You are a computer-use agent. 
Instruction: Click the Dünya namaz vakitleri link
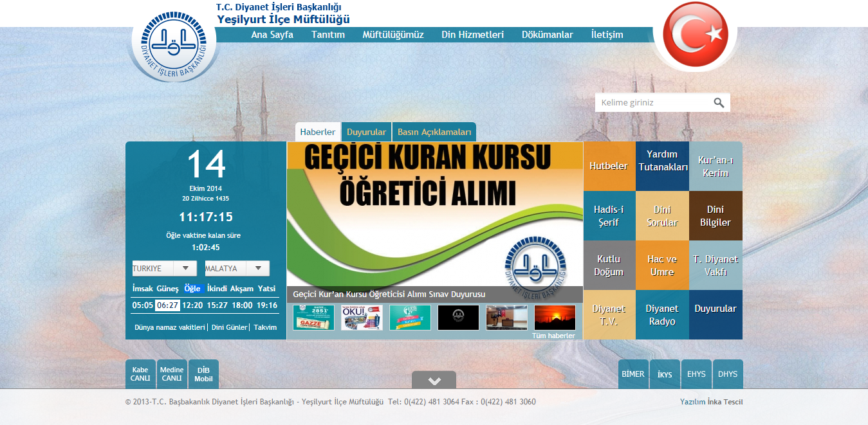point(169,327)
